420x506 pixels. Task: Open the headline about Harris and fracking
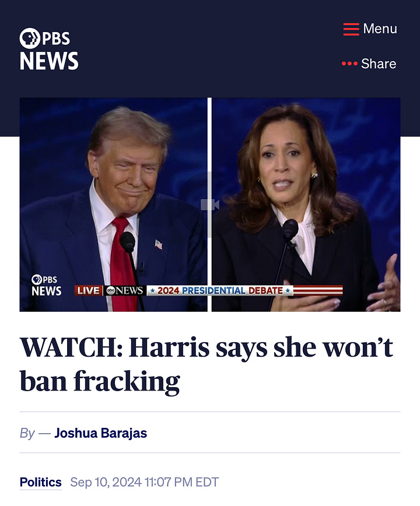206,364
